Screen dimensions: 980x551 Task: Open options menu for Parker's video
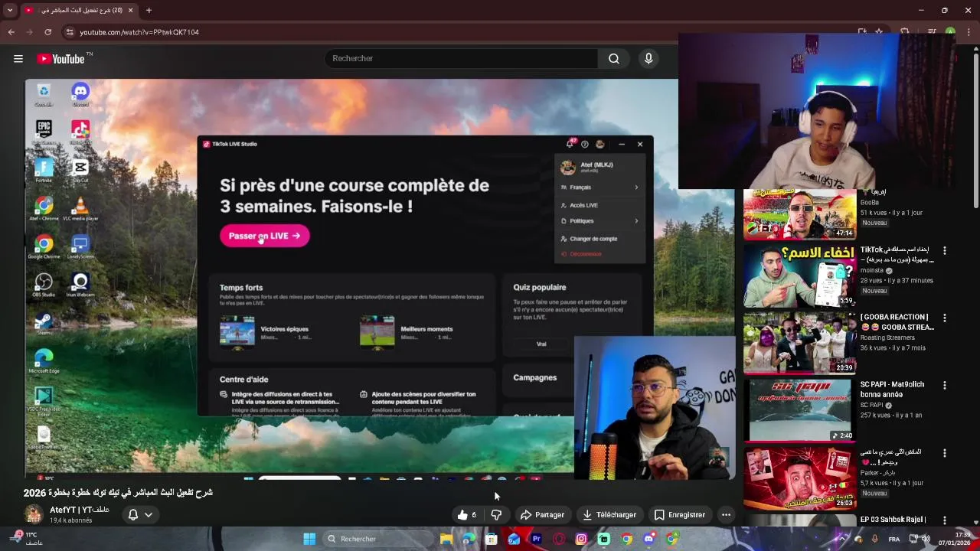pyautogui.click(x=944, y=453)
